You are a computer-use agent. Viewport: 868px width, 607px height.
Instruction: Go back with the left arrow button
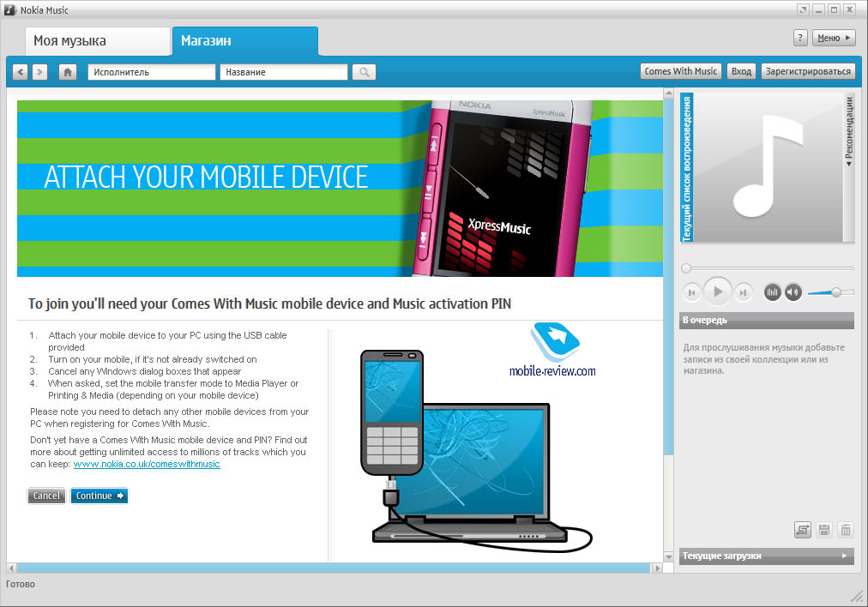[x=21, y=72]
